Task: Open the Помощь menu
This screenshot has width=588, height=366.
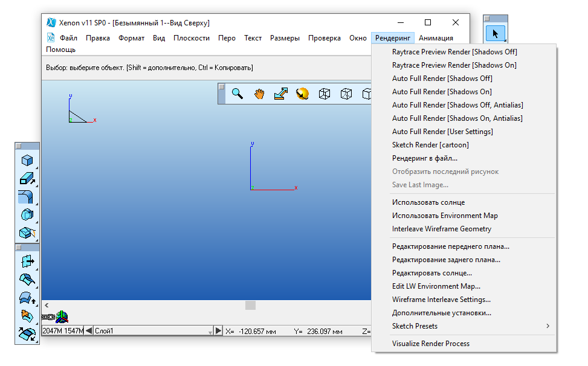Action: tap(61, 50)
